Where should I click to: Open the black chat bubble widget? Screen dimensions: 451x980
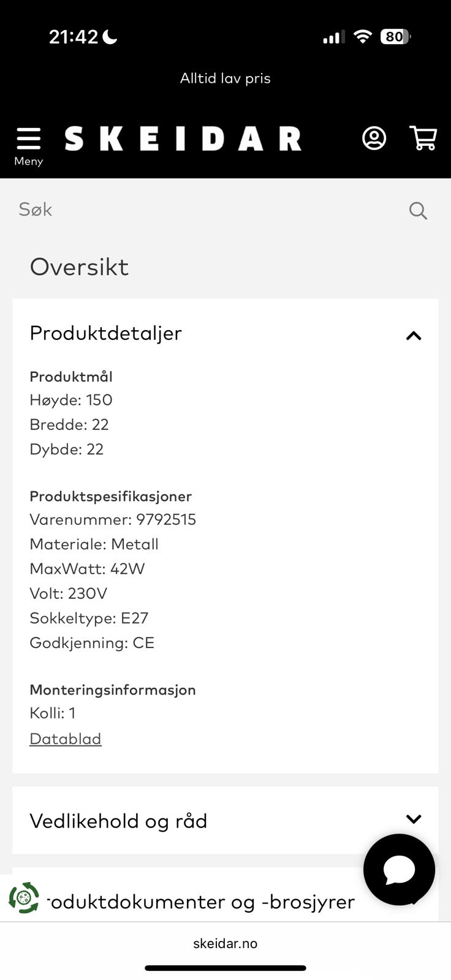coord(399,869)
